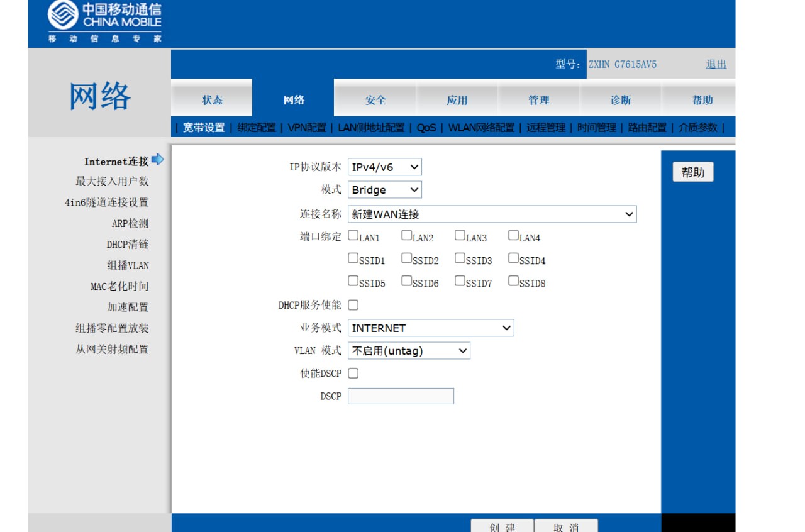Screen dimensions: 805x532
Task: Enable the SSID3 port binding checkbox
Action: (460, 258)
